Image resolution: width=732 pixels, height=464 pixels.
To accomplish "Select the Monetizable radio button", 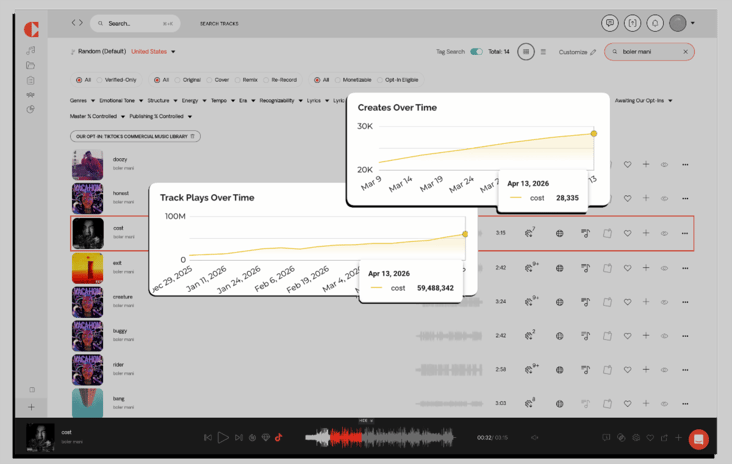I will (x=338, y=80).
